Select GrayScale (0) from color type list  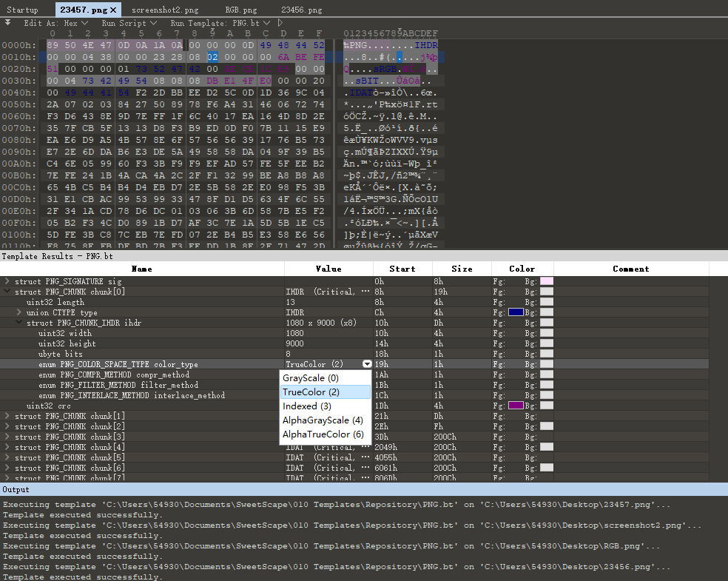tap(311, 378)
